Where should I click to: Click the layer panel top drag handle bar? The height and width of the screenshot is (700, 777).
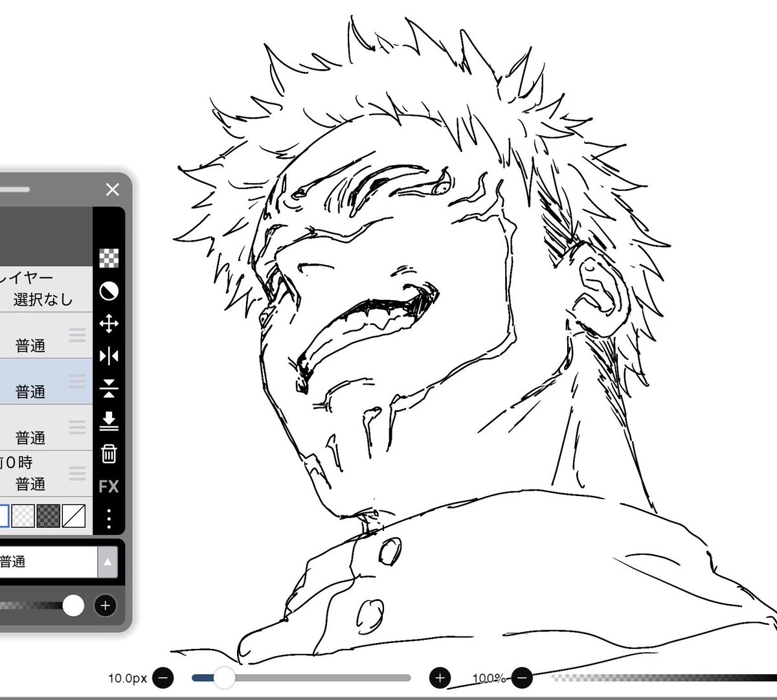[x=14, y=189]
